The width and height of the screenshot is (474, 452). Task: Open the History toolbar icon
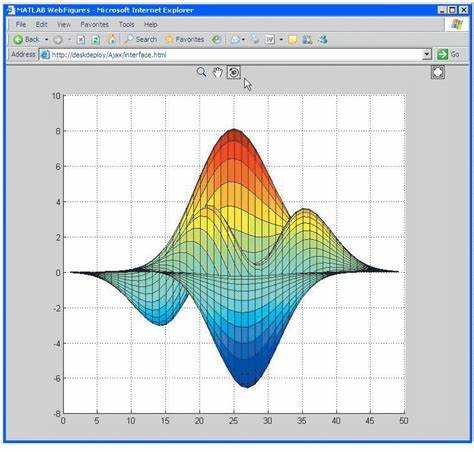coord(216,40)
